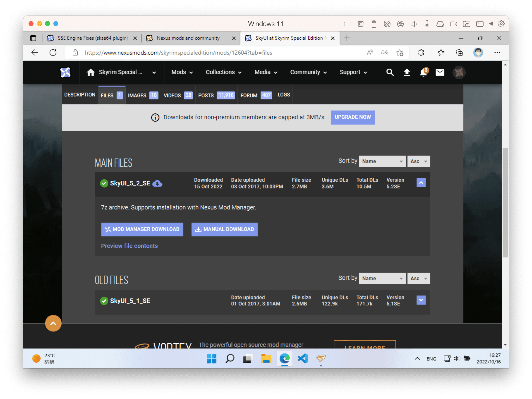Open the Mods dropdown menu
Image resolution: width=532 pixels, height=399 pixels.
tap(182, 72)
